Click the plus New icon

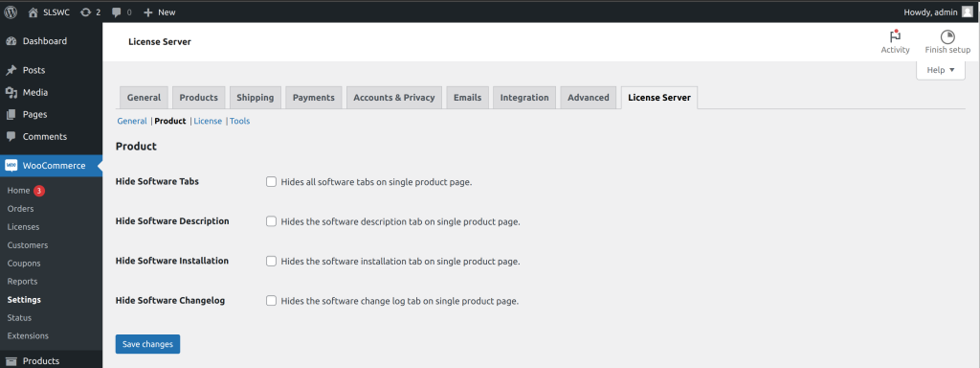click(x=148, y=11)
